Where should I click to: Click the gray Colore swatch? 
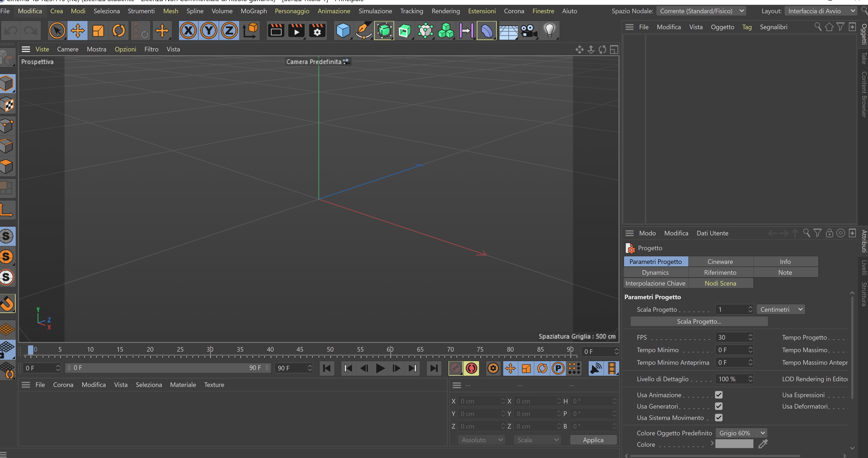734,444
